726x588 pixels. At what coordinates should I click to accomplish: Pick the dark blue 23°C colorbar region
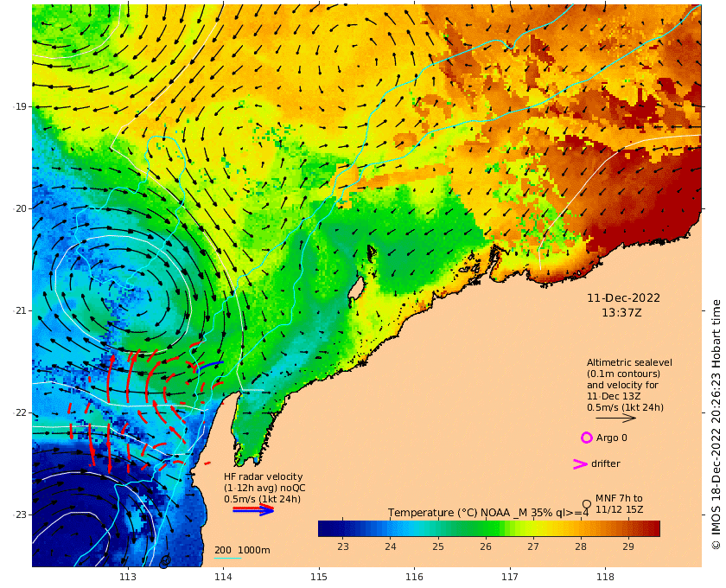(342, 528)
